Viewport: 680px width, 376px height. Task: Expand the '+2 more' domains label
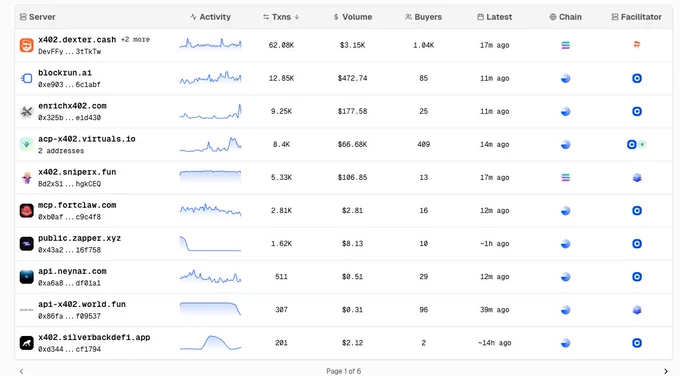135,39
